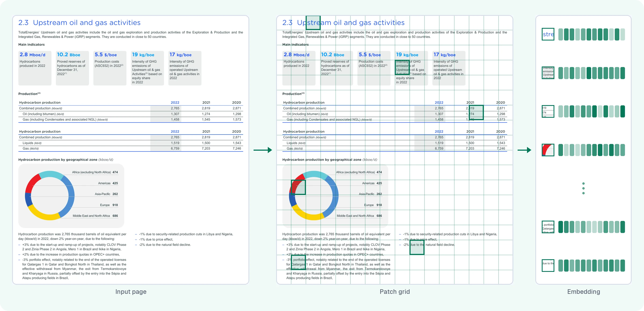The height and width of the screenshot is (311, 644).
Task: Select the "Intensity emission Upstream" patch thumbnail in Embedding
Action: click(x=548, y=73)
